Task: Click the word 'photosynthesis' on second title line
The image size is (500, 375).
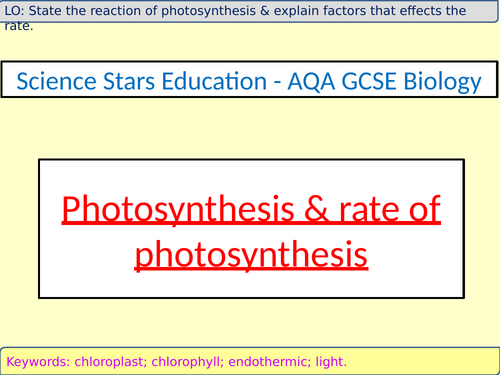Action: pos(251,254)
